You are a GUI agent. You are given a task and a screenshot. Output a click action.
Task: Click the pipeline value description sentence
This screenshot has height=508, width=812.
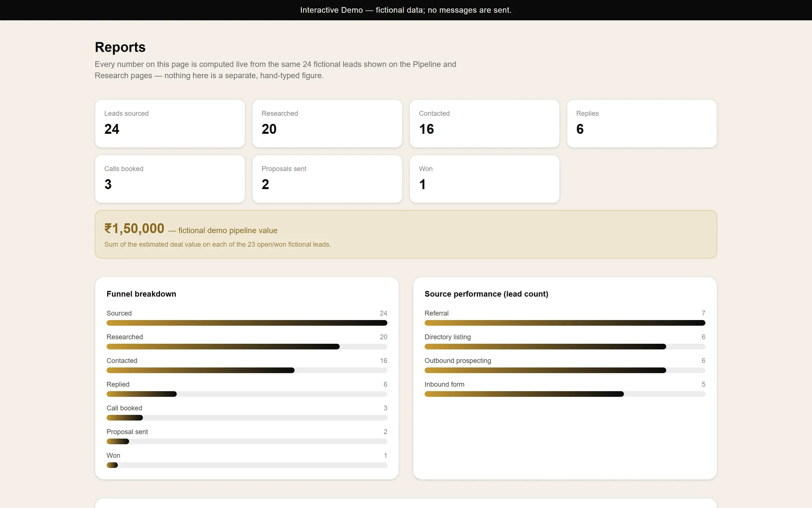click(218, 244)
